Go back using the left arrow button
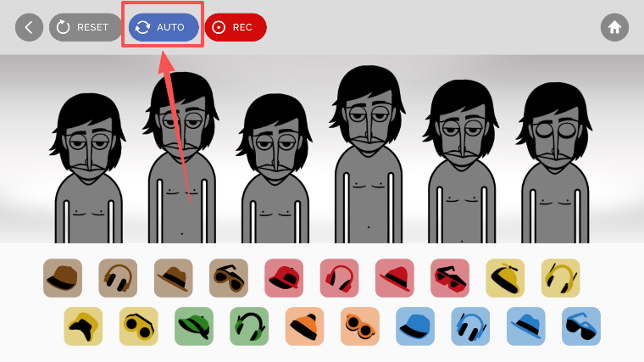This screenshot has width=644, height=362. point(29,27)
